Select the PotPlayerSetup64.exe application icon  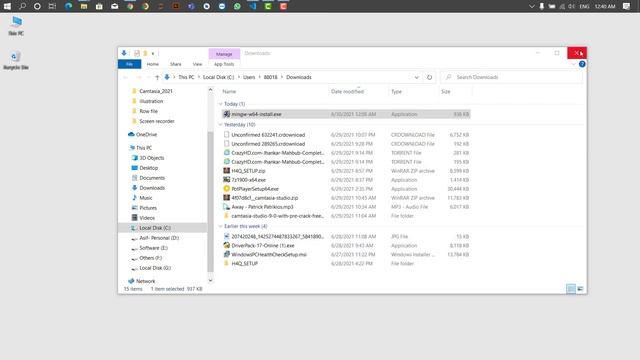pos(227,189)
